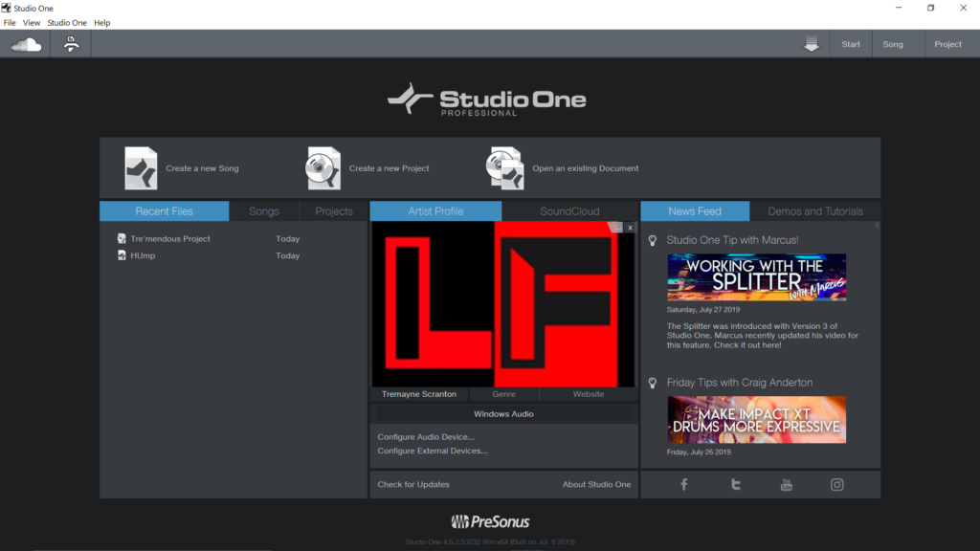The width and height of the screenshot is (980, 551).
Task: Click the lightbulb icon beside Studio One Tip
Action: point(653,240)
